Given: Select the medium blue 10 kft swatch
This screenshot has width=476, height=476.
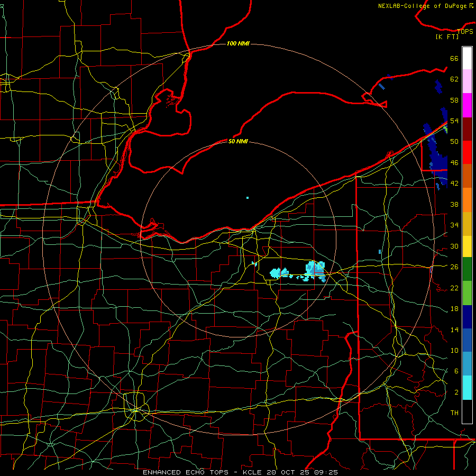Looking at the screenshot, I should point(467,340).
